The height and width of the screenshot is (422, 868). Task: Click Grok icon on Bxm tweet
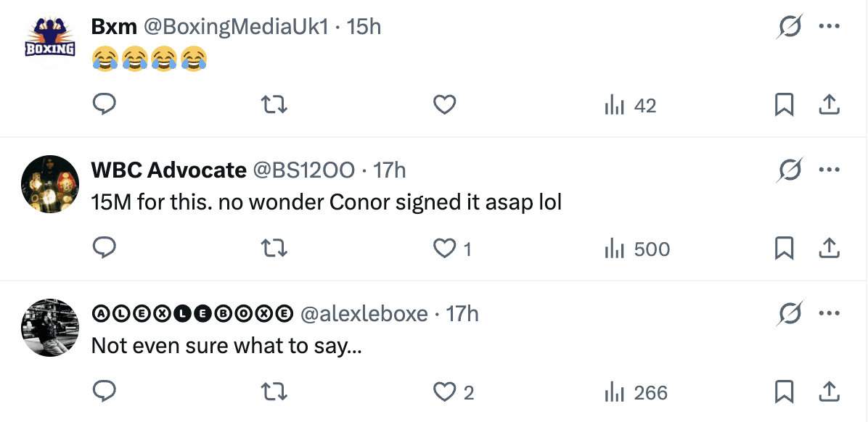(789, 27)
